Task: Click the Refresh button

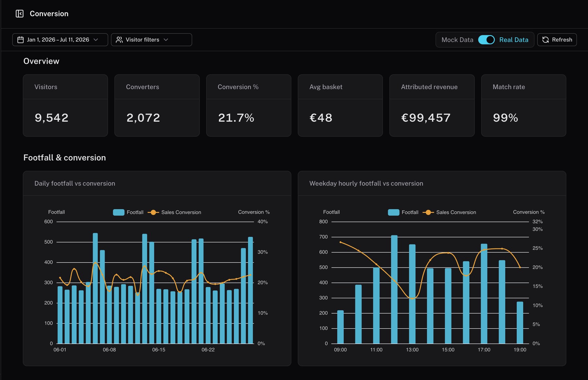Action: click(x=557, y=40)
